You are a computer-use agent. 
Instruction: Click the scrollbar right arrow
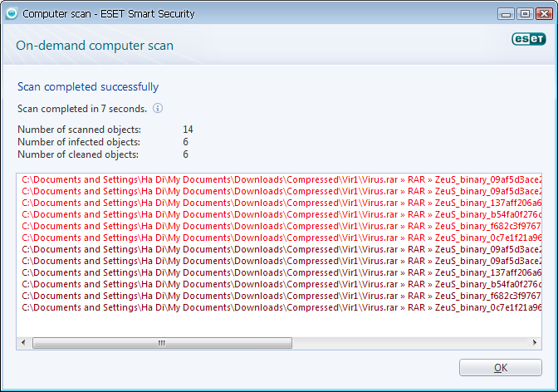pos(535,343)
